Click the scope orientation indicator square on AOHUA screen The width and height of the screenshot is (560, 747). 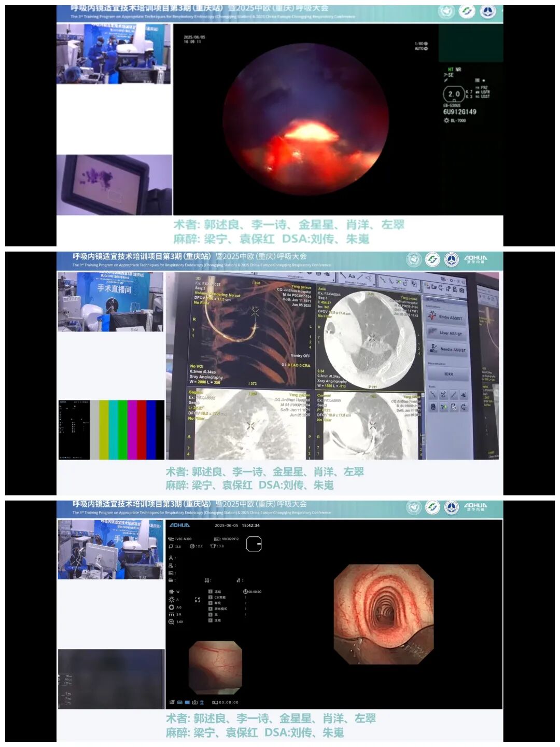254,544
